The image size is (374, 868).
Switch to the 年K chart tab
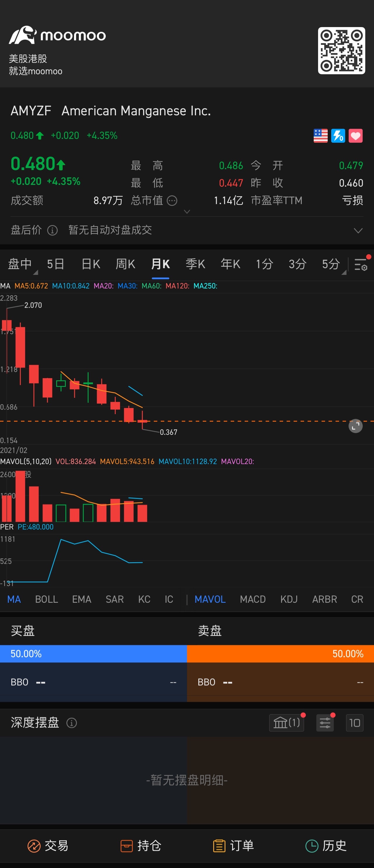pos(230,264)
